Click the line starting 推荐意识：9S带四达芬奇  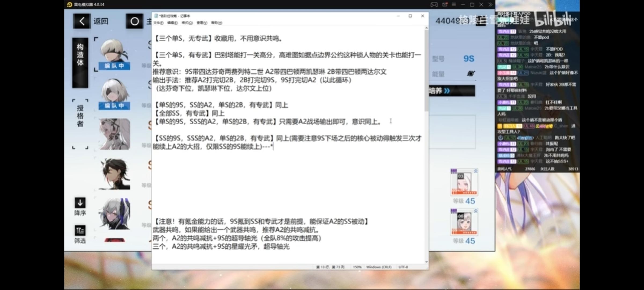pyautogui.click(x=270, y=72)
